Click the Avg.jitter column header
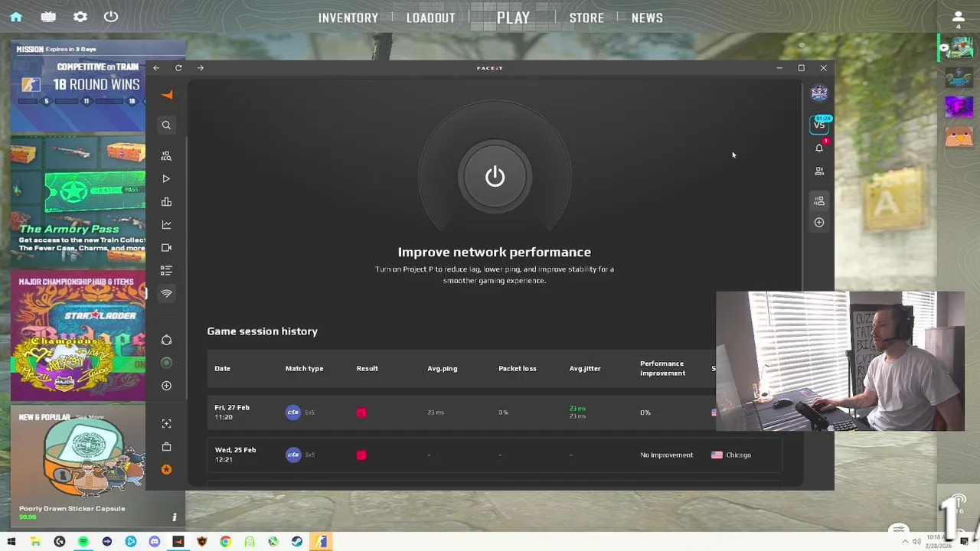This screenshot has width=980, height=551. point(585,369)
